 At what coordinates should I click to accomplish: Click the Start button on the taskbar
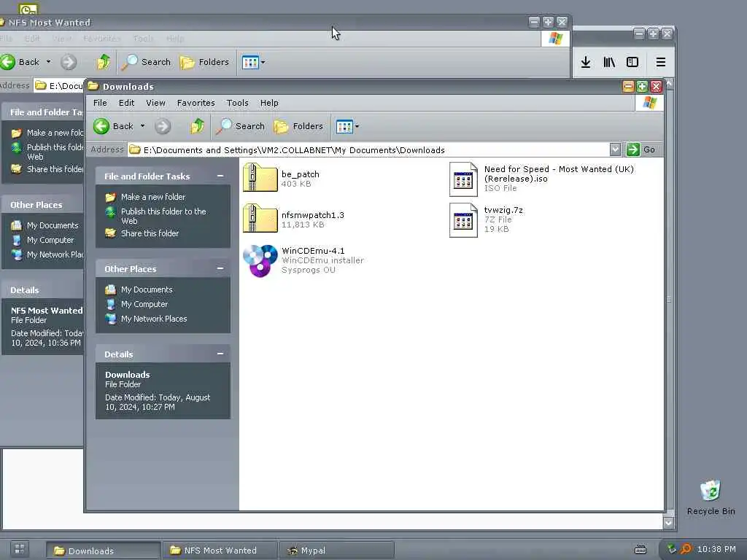(20, 549)
